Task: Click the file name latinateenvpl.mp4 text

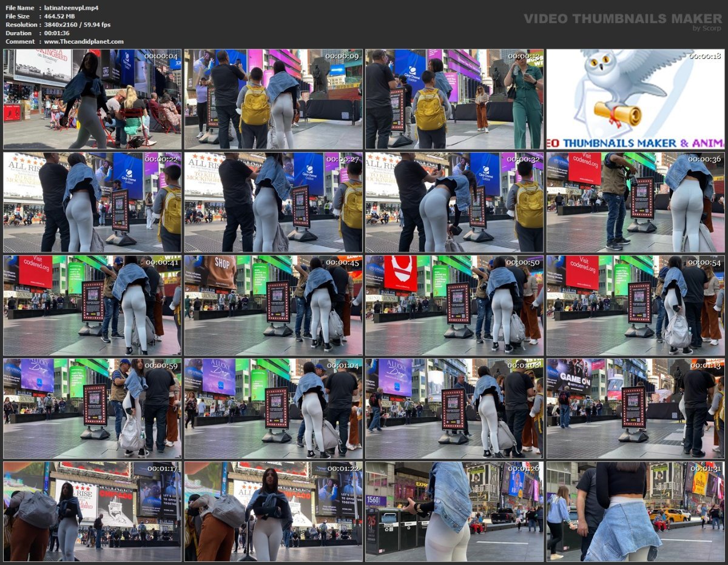Action: [x=72, y=8]
